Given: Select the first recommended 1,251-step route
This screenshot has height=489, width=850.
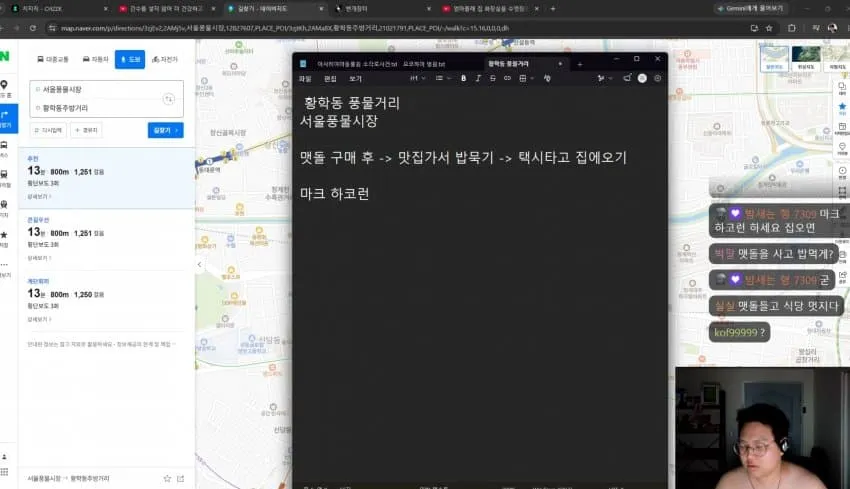Looking at the screenshot, I should click(x=107, y=178).
